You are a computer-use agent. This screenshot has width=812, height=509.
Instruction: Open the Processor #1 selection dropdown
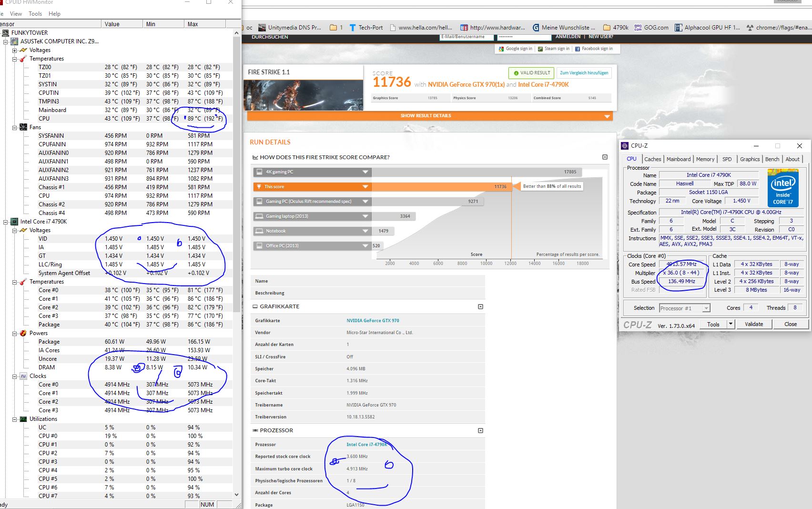click(706, 308)
